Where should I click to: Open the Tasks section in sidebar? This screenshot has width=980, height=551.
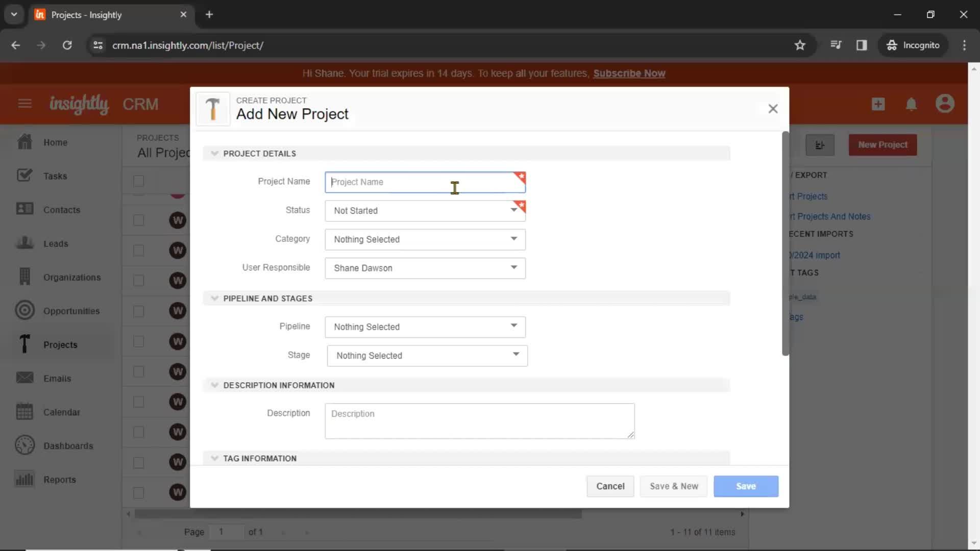pos(56,176)
